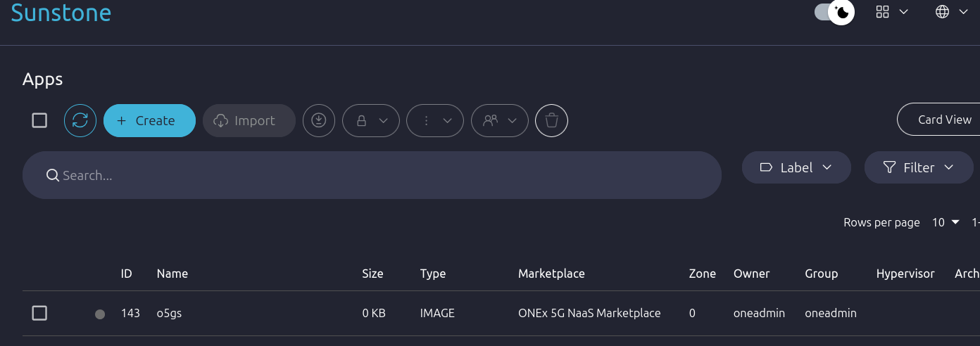Change rows per page value

[x=946, y=222]
